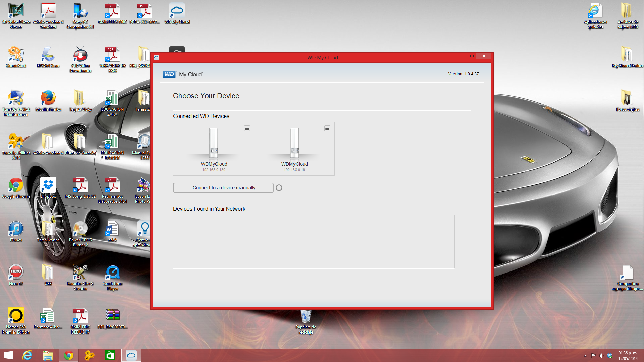Open Internet Explorer from taskbar
The image size is (644, 362).
click(27, 355)
